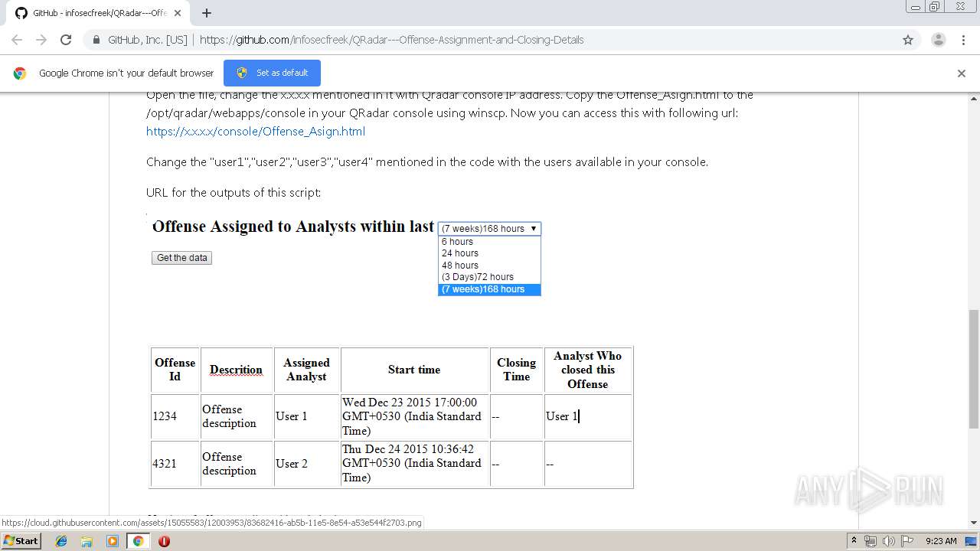980x551 pixels.
Task: Click 'Analyst Who closed this Offense' header
Action: pyautogui.click(x=588, y=370)
